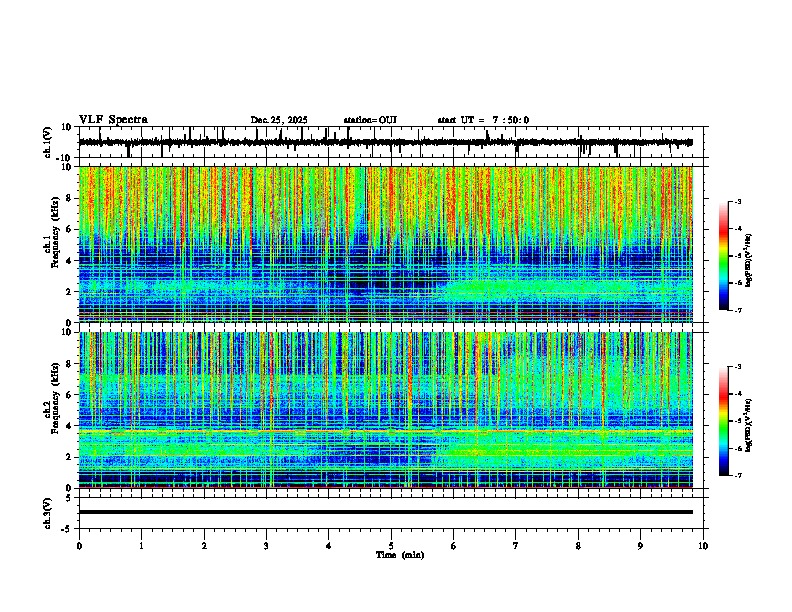The height and width of the screenshot is (612, 792).
Task: Click time axis tick label "8"
Action: click(x=578, y=546)
